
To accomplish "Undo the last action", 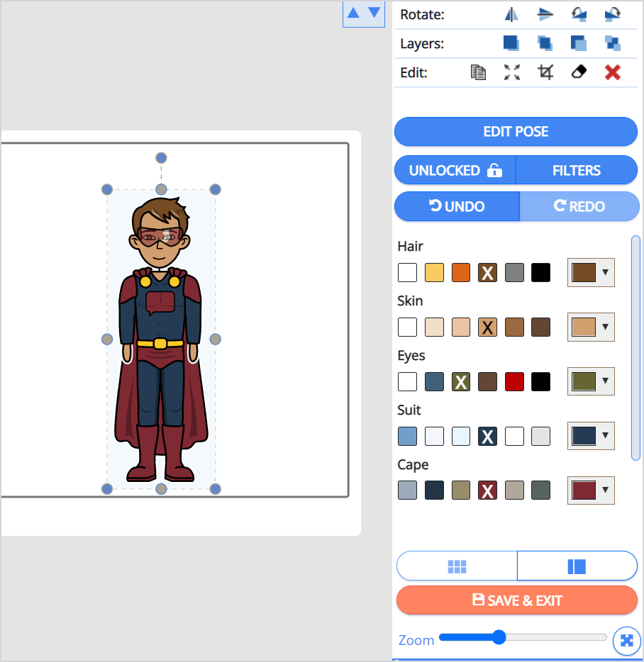I will tap(457, 206).
